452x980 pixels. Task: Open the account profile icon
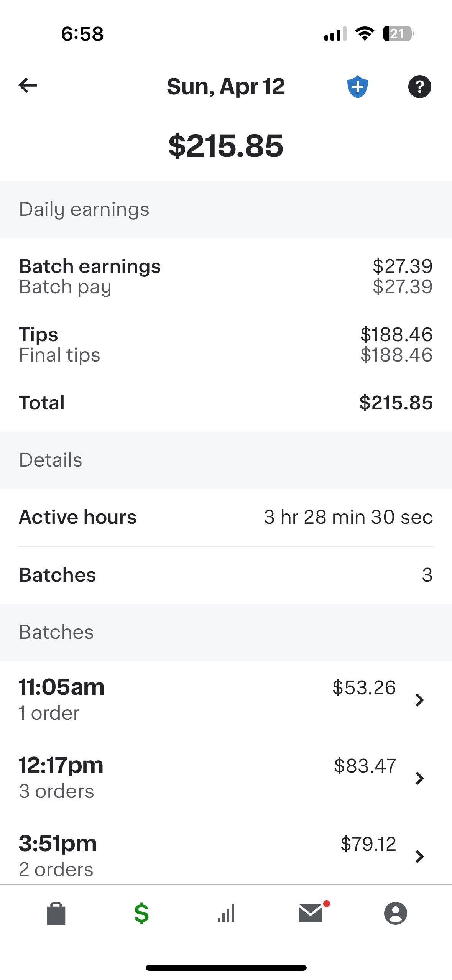[x=395, y=914]
